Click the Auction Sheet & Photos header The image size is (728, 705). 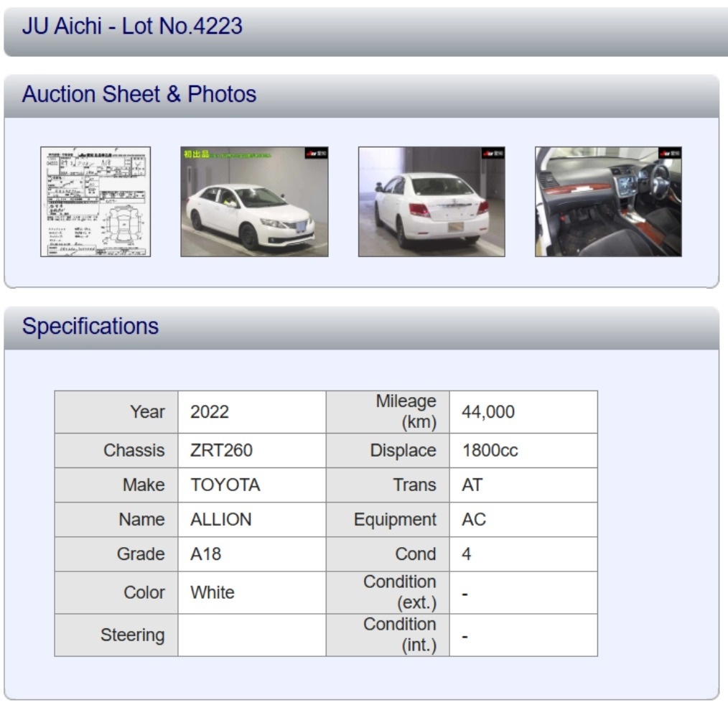(139, 95)
